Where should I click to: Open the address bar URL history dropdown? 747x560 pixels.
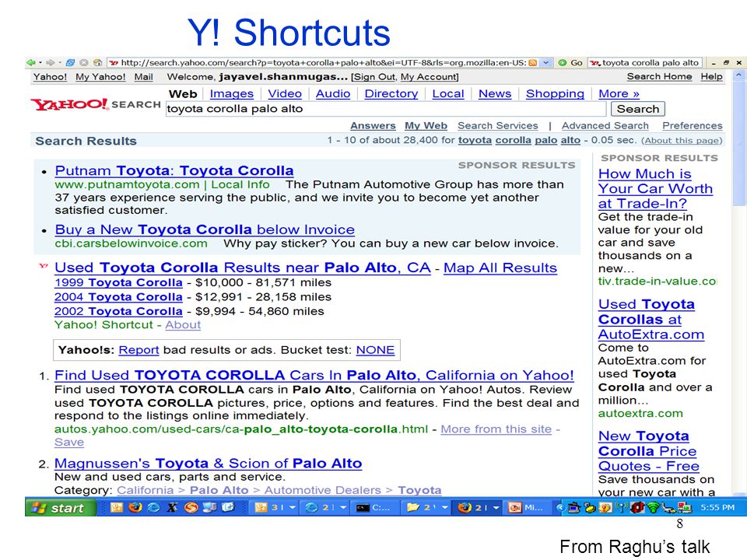click(x=546, y=62)
